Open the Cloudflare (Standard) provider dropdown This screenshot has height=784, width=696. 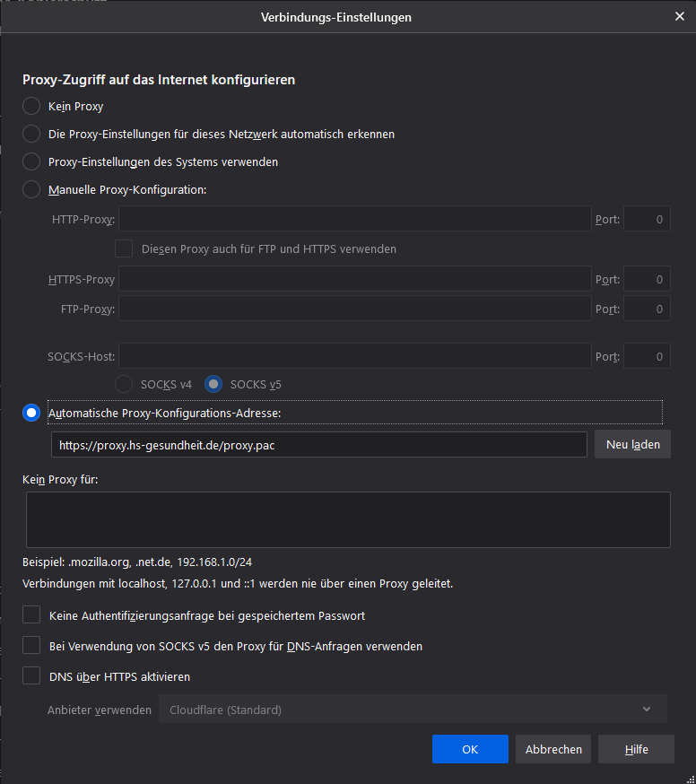click(x=413, y=710)
